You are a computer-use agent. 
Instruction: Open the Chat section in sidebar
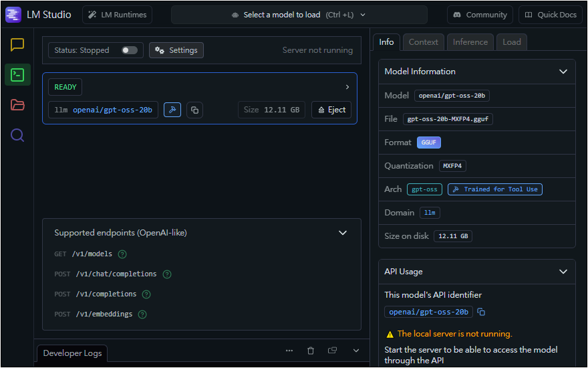click(x=17, y=45)
